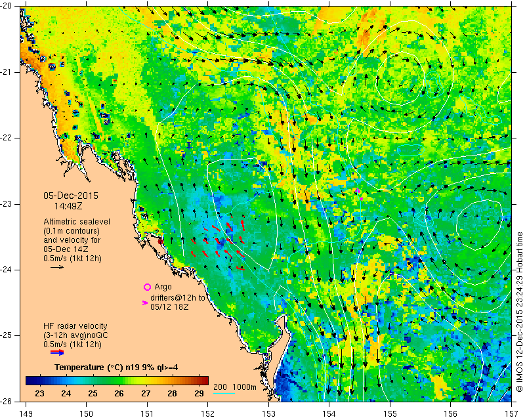Click the 'Temperature (°C) n19 9% ql>=4' title
Screen dimensions: 525x420
coord(116,367)
